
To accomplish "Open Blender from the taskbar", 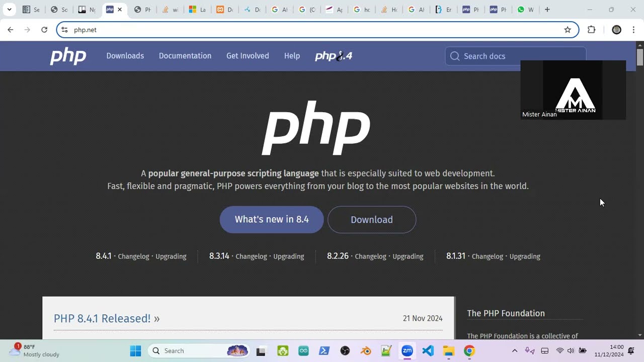I will pos(366,351).
